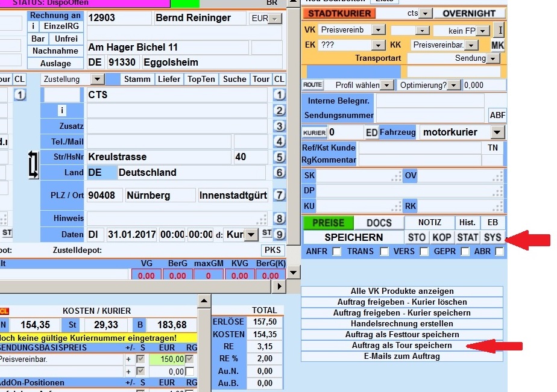Open the Fahrzeug motorkurier dropdown
557x392 pixels.
tap(497, 132)
